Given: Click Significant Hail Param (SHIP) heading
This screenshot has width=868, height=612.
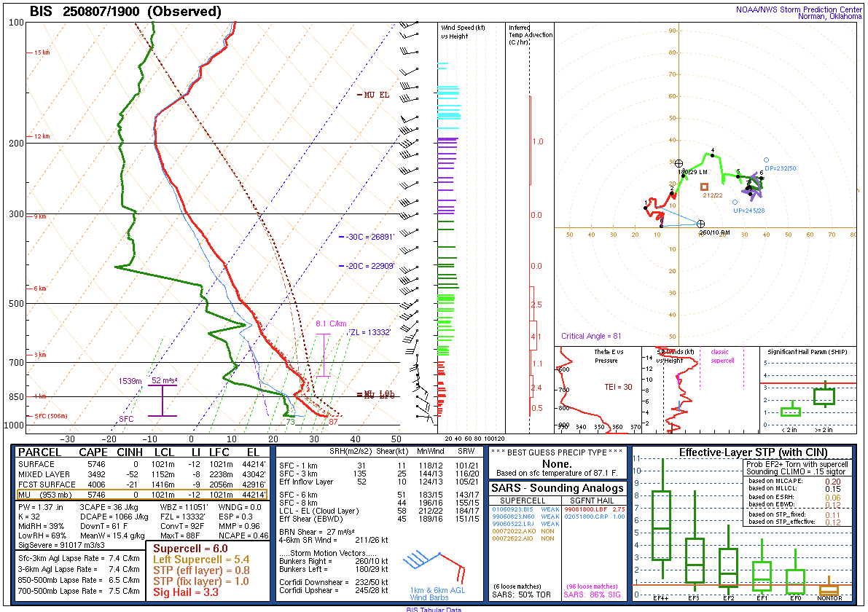Looking at the screenshot, I should point(807,352).
